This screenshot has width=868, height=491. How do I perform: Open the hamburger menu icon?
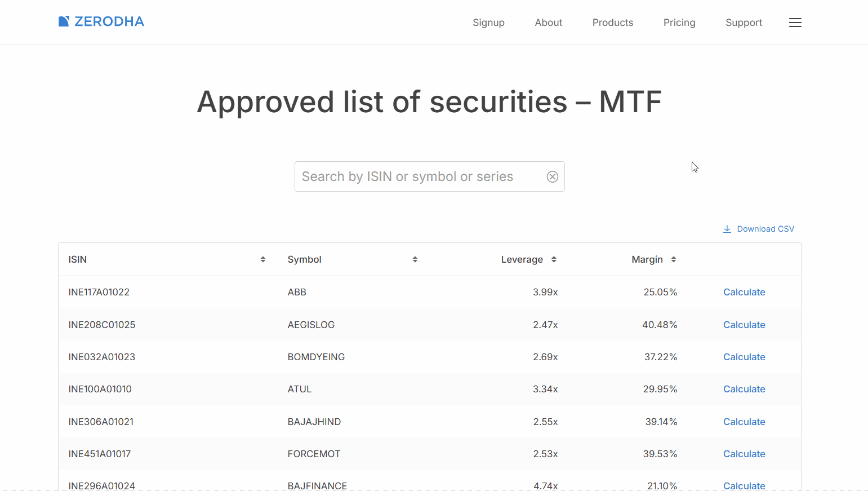point(795,23)
